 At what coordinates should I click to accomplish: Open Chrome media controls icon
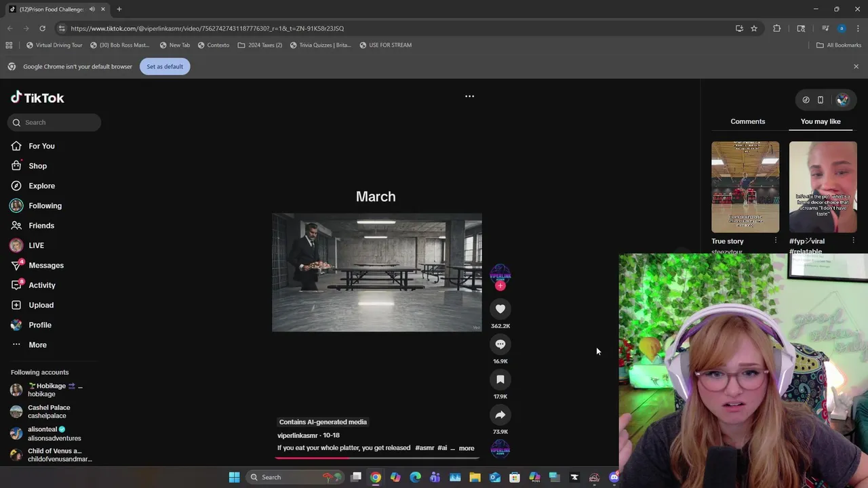(x=825, y=28)
